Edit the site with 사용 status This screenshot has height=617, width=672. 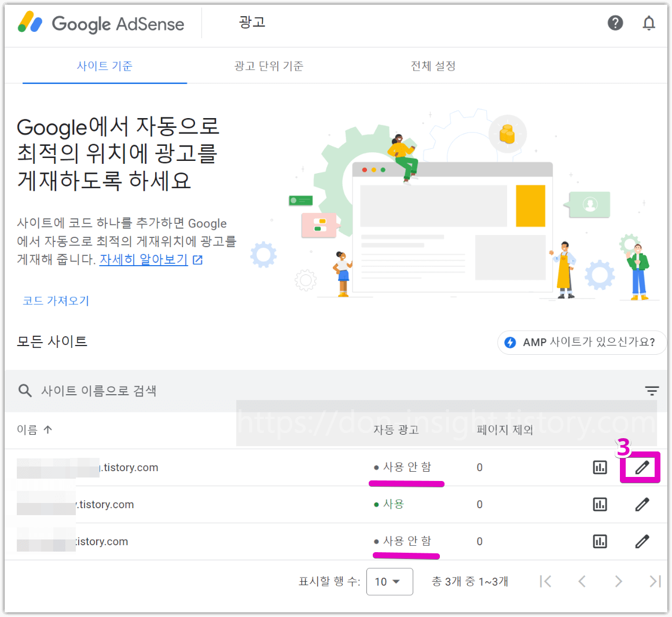tap(641, 504)
